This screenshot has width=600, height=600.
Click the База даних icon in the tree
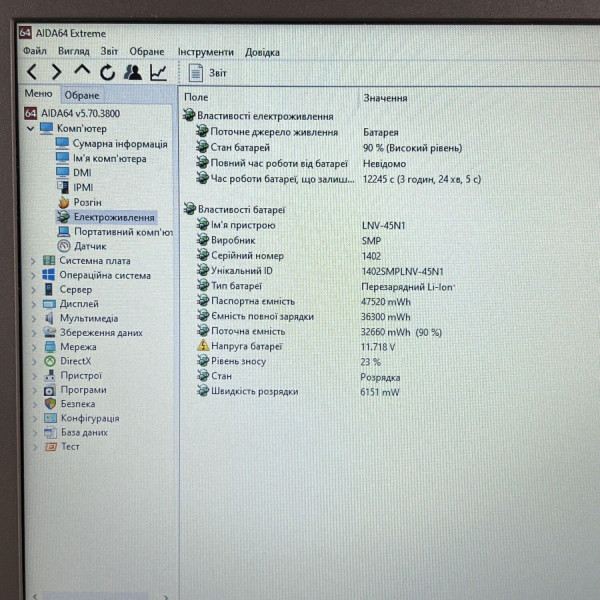point(50,432)
